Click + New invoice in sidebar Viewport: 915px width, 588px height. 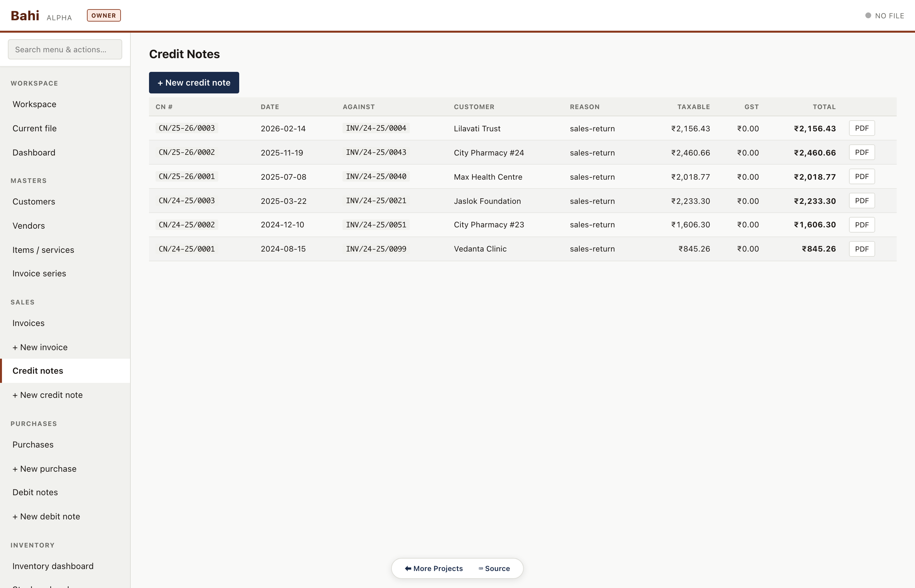coord(40,347)
